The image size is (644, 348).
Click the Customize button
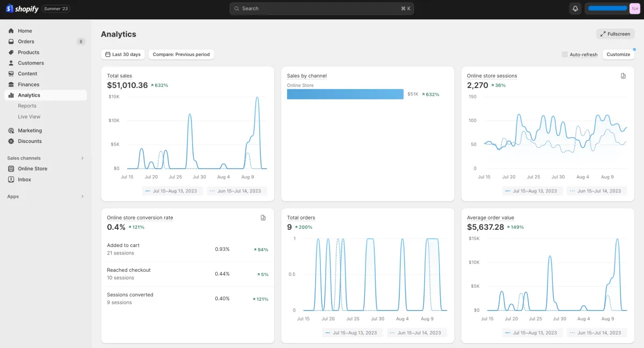[618, 54]
